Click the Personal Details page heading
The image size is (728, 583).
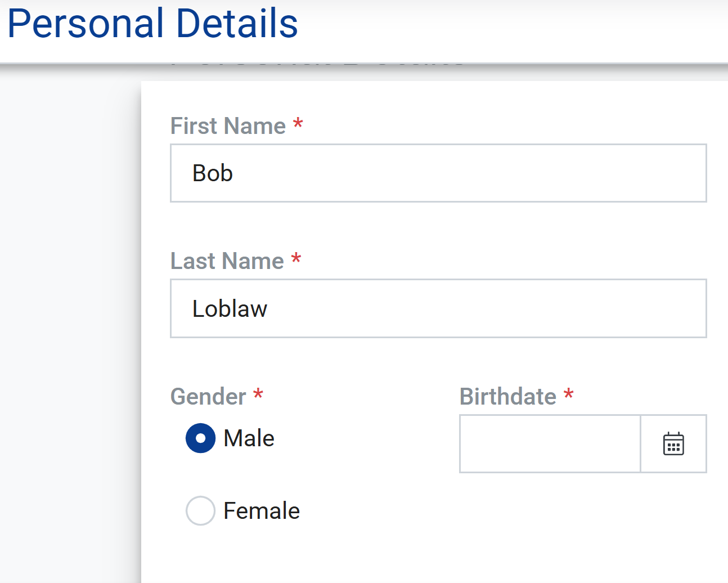coord(152,24)
